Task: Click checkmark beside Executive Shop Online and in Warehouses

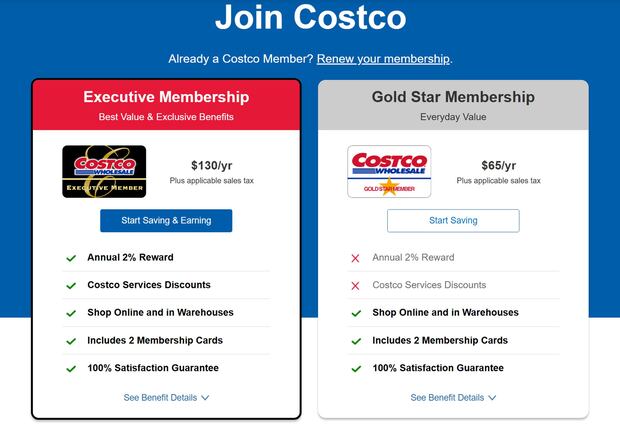Action: click(71, 313)
